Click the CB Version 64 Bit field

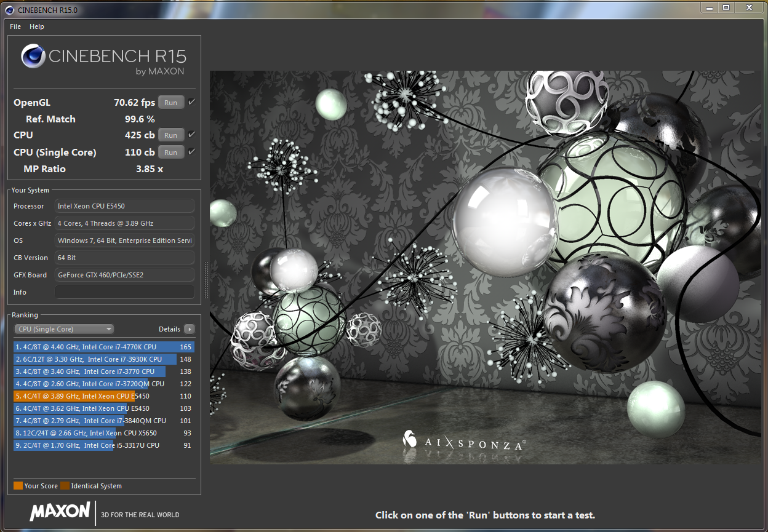[125, 258]
